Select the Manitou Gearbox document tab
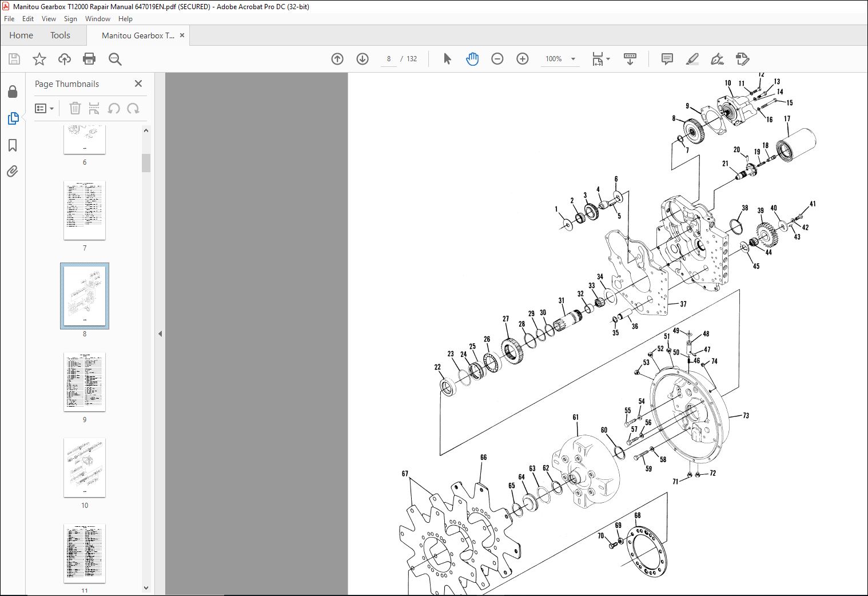 (138, 35)
